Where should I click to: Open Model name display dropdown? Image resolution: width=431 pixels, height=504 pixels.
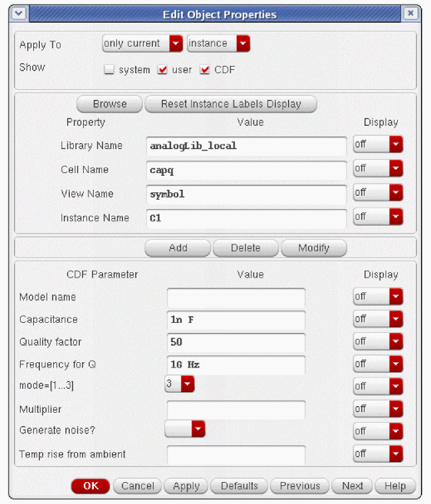click(x=378, y=296)
